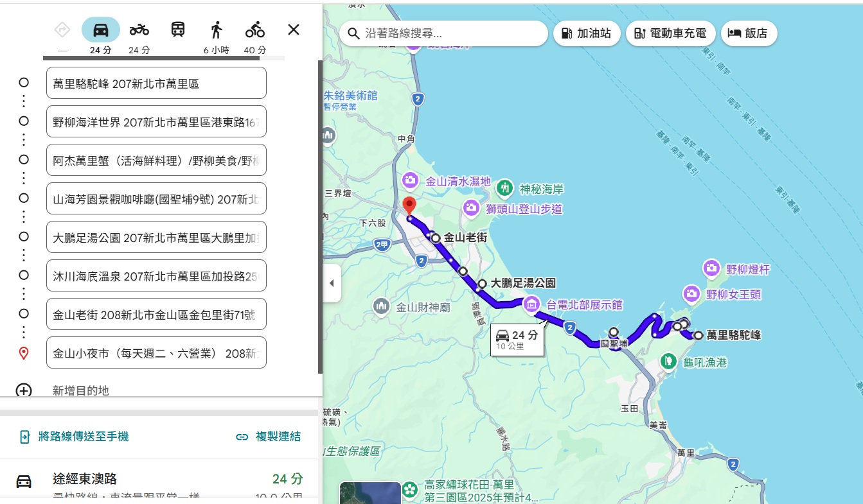Switch to public transit mode icon
863x504 pixels.
[177, 29]
